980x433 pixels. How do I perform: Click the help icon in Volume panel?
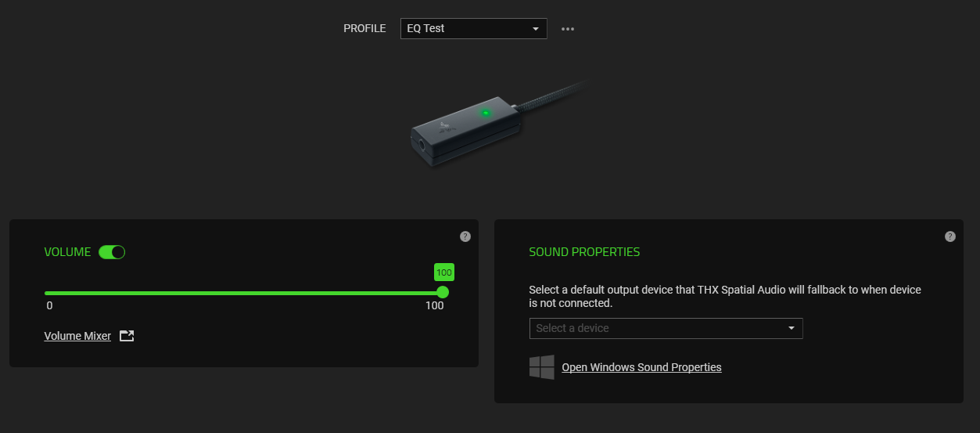(x=465, y=236)
